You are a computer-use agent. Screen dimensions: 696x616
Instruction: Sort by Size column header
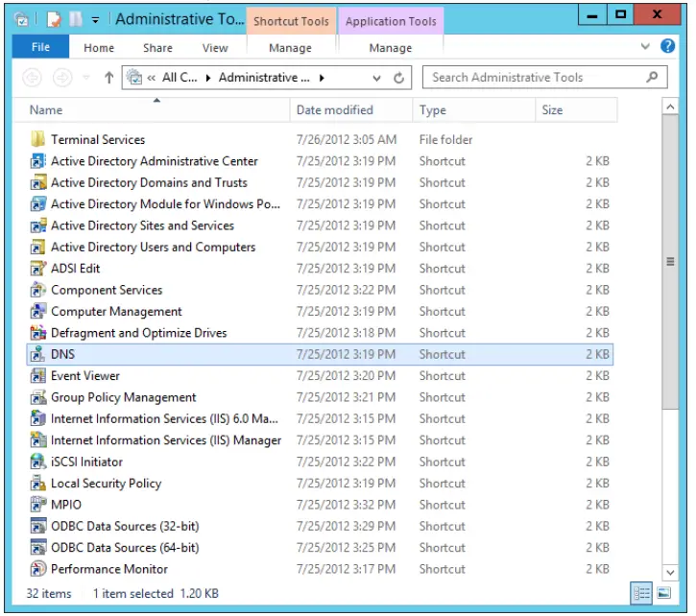pyautogui.click(x=576, y=110)
